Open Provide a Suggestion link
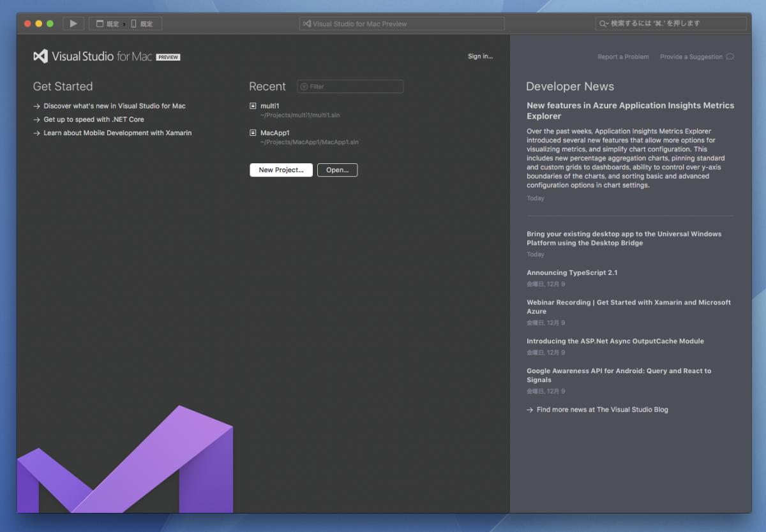The image size is (766, 532). [691, 57]
